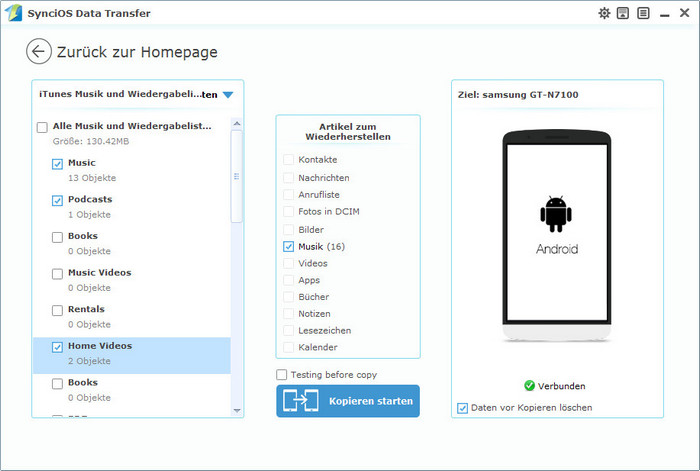700x471 pixels.
Task: Click the Android robot icon
Action: pos(556,214)
